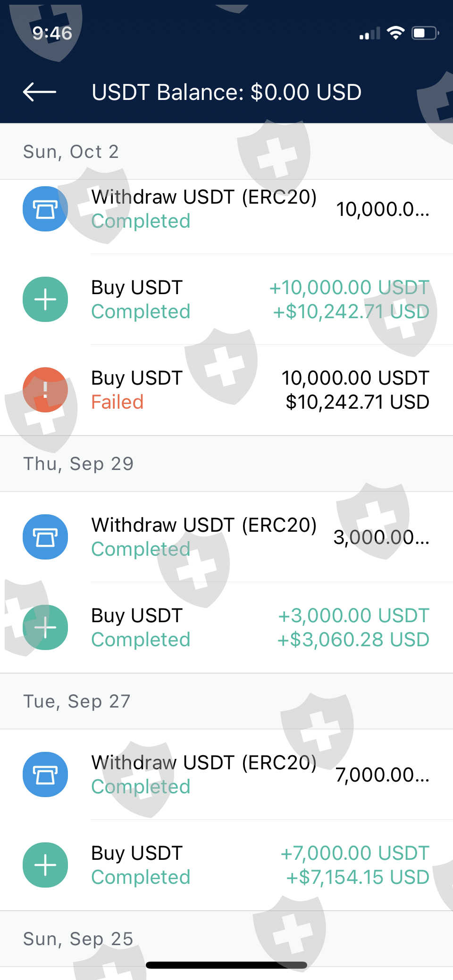This screenshot has width=453, height=980.
Task: Tap green plus icon for 3,000 USDT buy
Action: (x=45, y=627)
